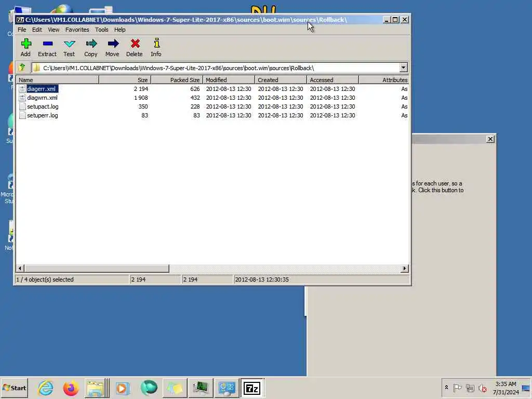This screenshot has height=399, width=532.
Task: Maximize the 7-Zip window
Action: (x=395, y=20)
